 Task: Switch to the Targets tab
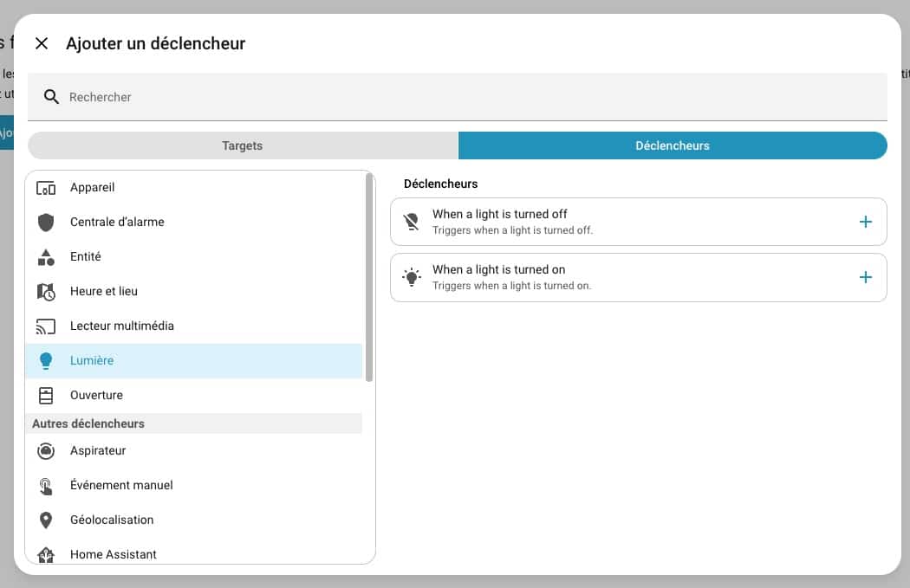click(x=243, y=145)
